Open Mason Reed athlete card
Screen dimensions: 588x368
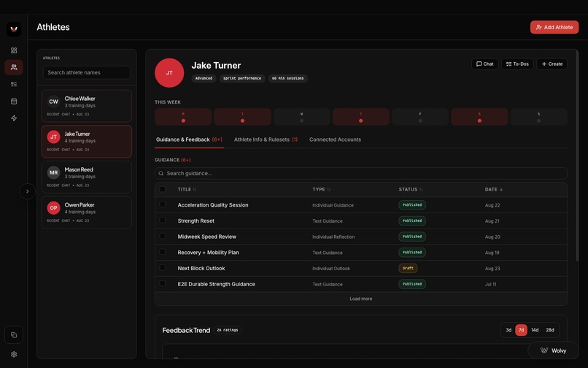(x=87, y=177)
